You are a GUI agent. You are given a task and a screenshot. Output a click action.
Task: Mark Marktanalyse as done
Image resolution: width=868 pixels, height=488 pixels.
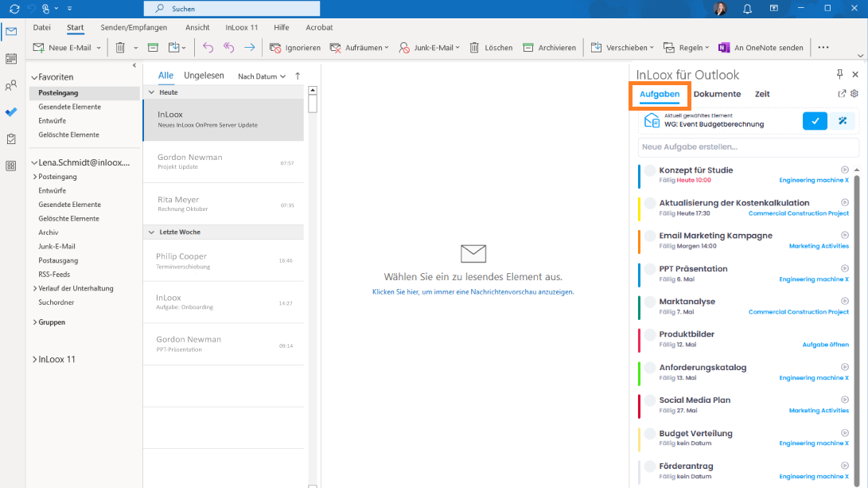(x=650, y=302)
